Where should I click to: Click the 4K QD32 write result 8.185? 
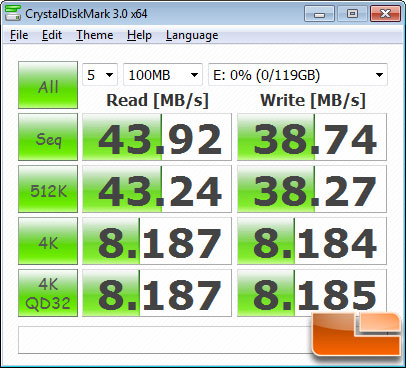point(312,293)
